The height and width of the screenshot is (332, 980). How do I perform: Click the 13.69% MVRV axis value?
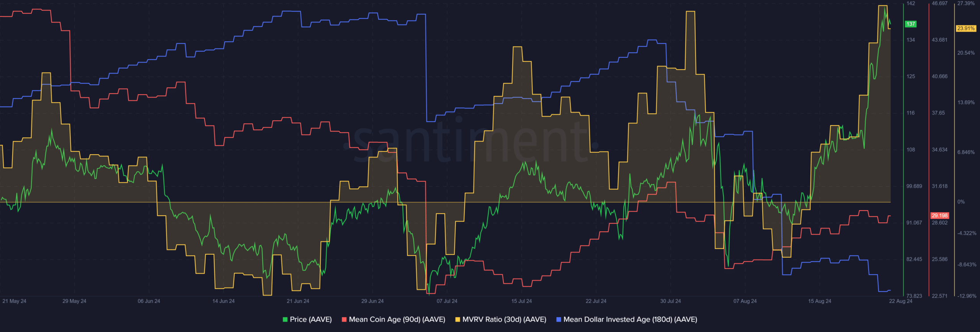pyautogui.click(x=966, y=103)
